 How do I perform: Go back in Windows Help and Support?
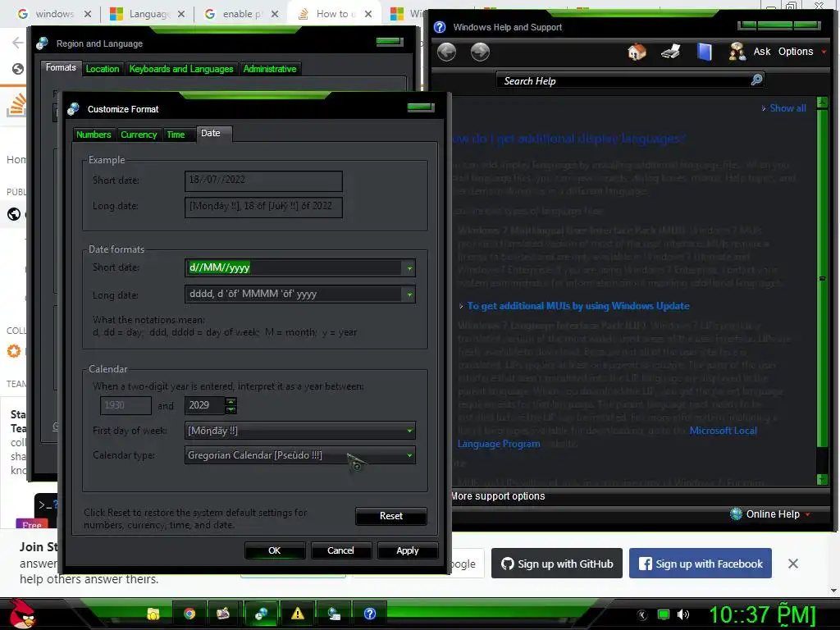click(x=446, y=52)
